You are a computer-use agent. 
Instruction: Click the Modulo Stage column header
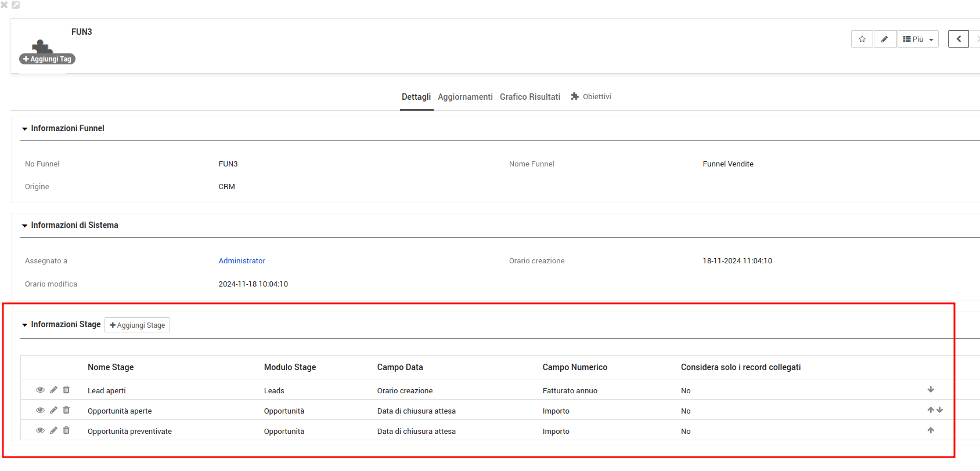[290, 367]
